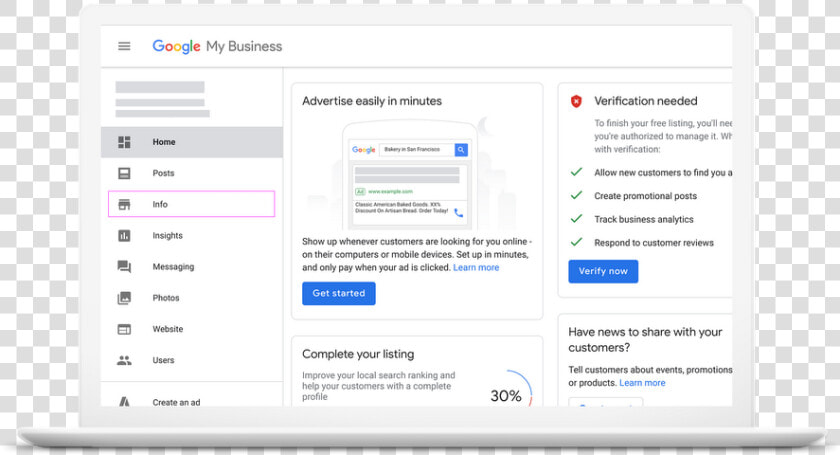
Task: Open Users management
Action: (x=192, y=360)
